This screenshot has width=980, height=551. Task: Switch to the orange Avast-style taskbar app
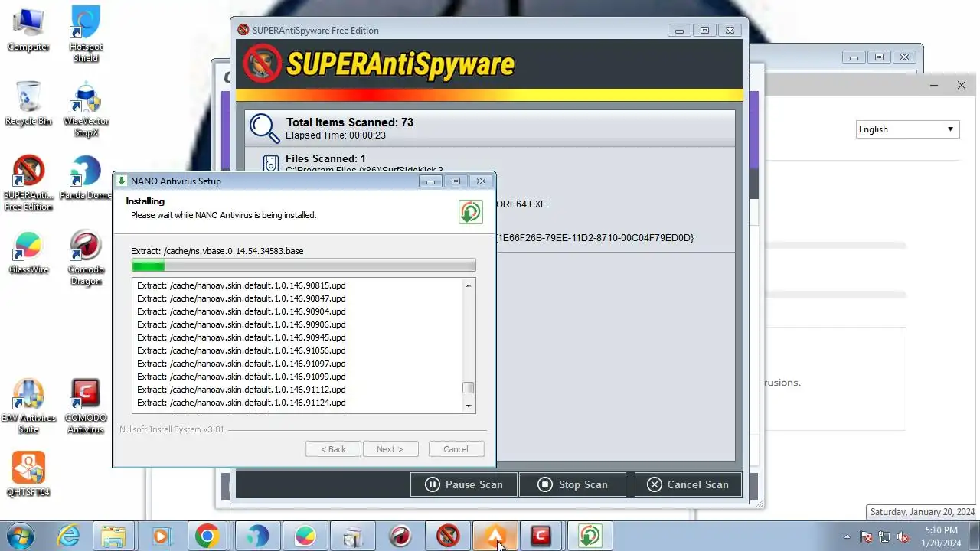point(495,536)
